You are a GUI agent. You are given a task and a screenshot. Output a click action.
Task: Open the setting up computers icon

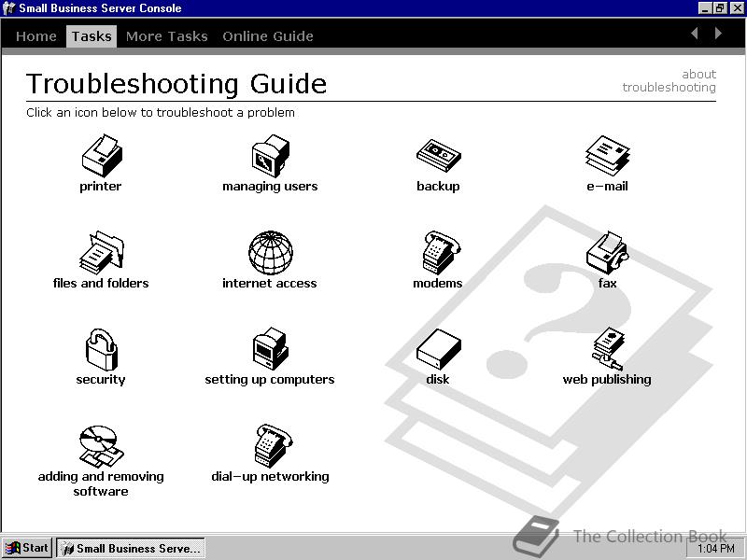(271, 348)
